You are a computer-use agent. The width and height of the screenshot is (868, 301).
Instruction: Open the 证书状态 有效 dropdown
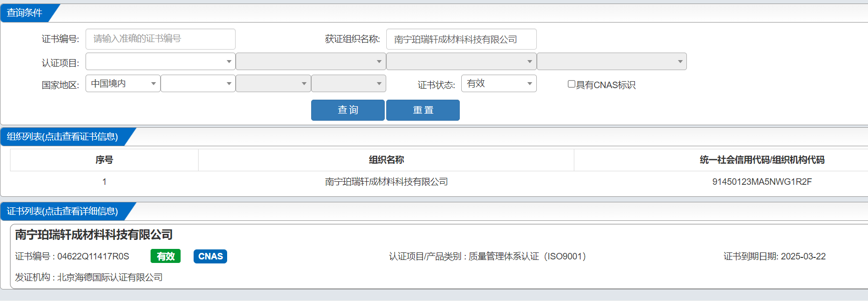click(x=499, y=84)
